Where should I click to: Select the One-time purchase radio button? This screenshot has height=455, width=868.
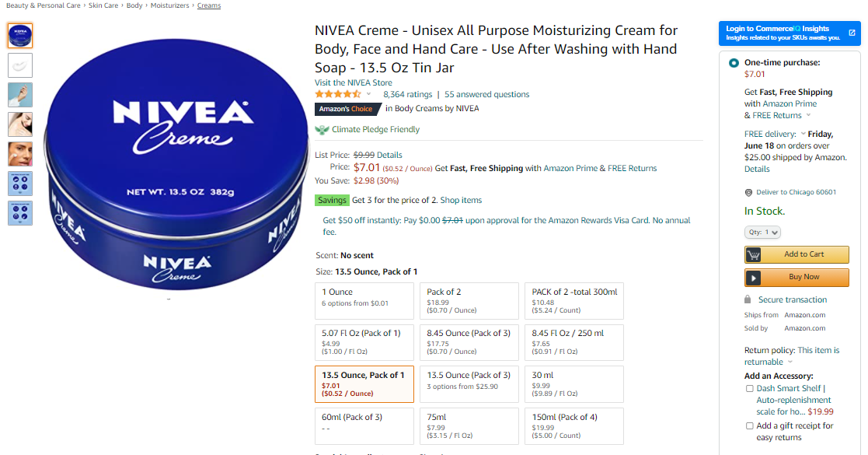[734, 63]
